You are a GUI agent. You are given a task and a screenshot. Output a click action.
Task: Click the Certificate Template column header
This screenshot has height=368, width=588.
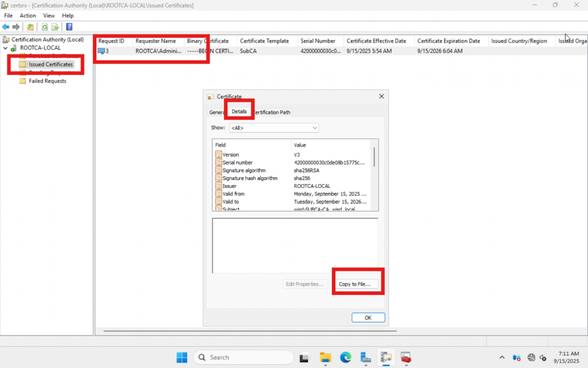264,41
